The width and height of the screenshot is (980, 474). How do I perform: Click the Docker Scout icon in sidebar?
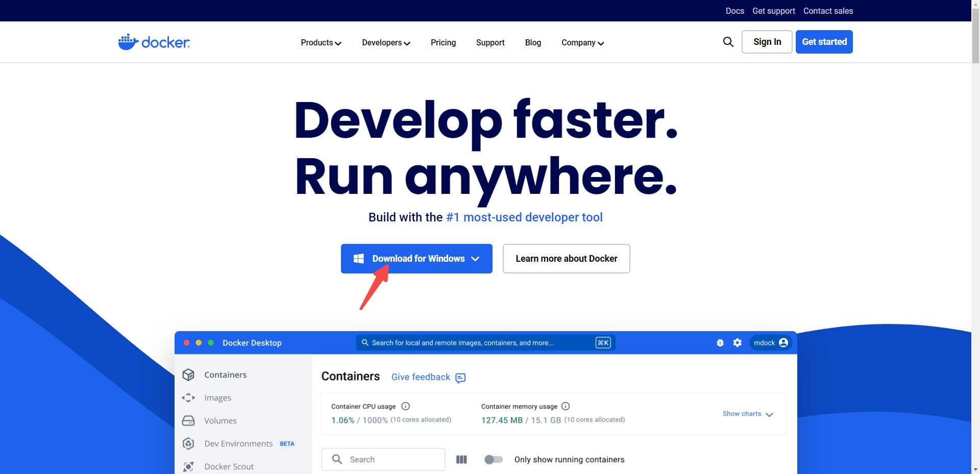tap(188, 466)
